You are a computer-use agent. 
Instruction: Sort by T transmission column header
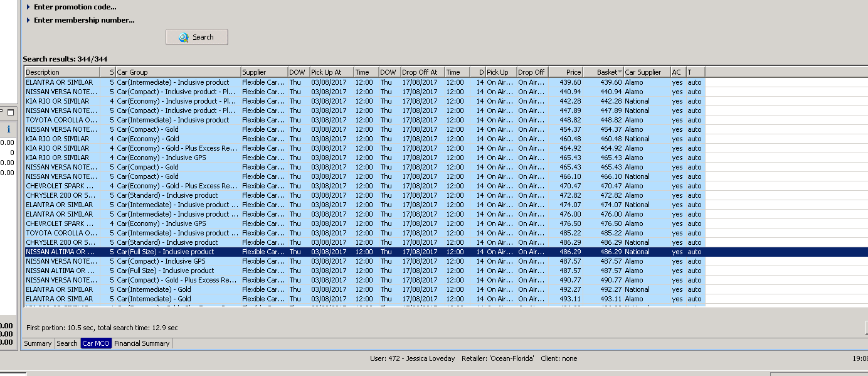point(695,72)
